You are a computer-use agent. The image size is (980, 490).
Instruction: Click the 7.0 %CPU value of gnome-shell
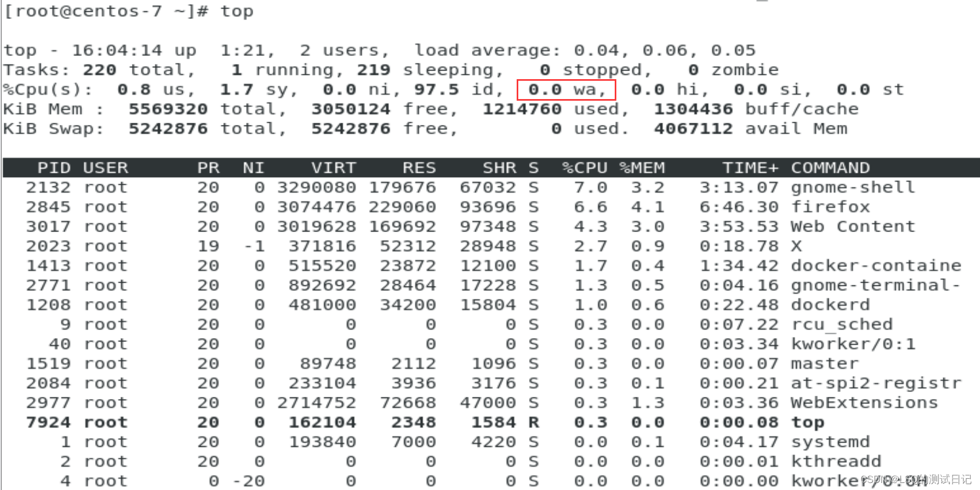click(x=590, y=187)
